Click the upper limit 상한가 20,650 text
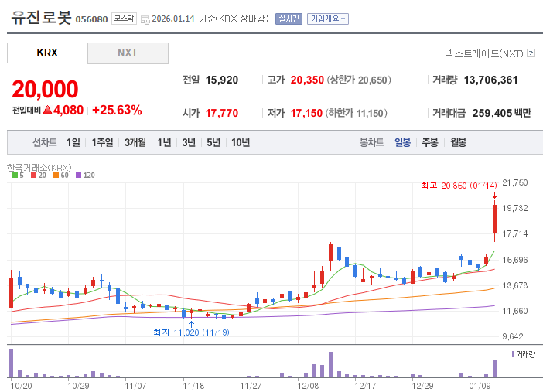This screenshot has height=392, width=543. click(x=359, y=80)
